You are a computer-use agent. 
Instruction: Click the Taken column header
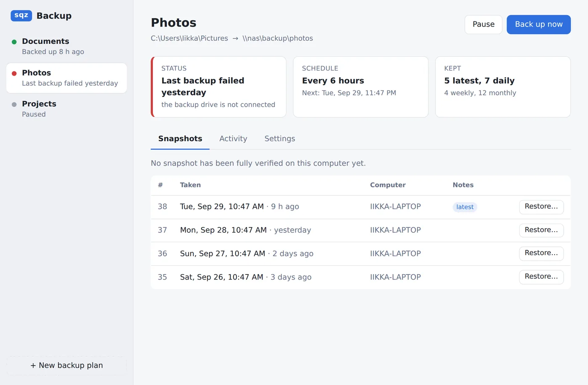(x=190, y=185)
